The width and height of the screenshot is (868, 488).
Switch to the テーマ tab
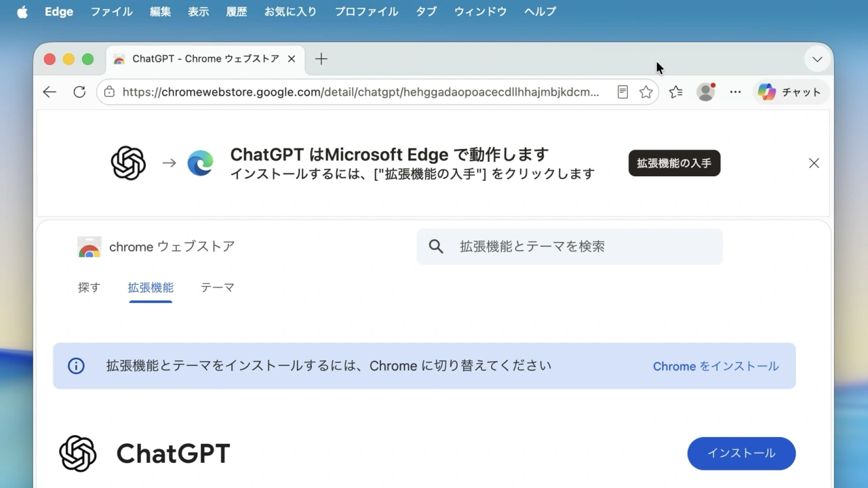point(218,287)
